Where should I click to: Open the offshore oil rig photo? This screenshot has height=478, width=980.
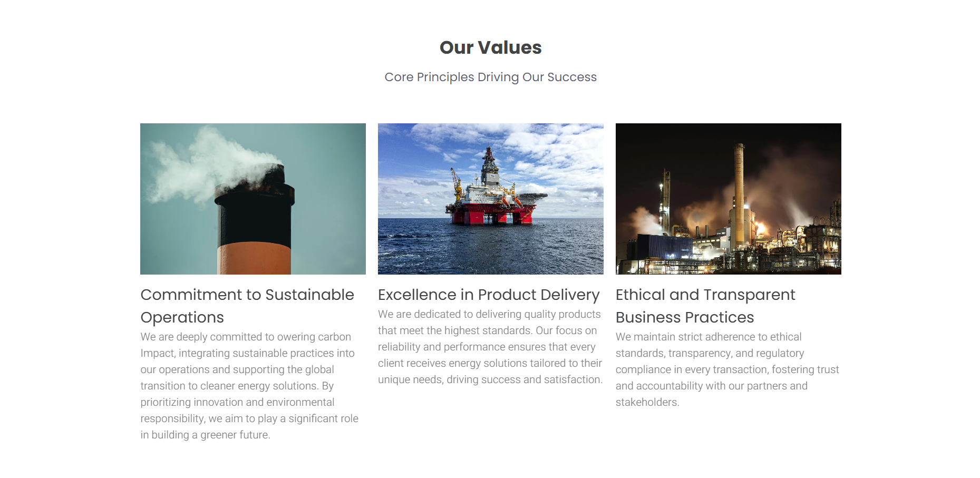(x=490, y=199)
